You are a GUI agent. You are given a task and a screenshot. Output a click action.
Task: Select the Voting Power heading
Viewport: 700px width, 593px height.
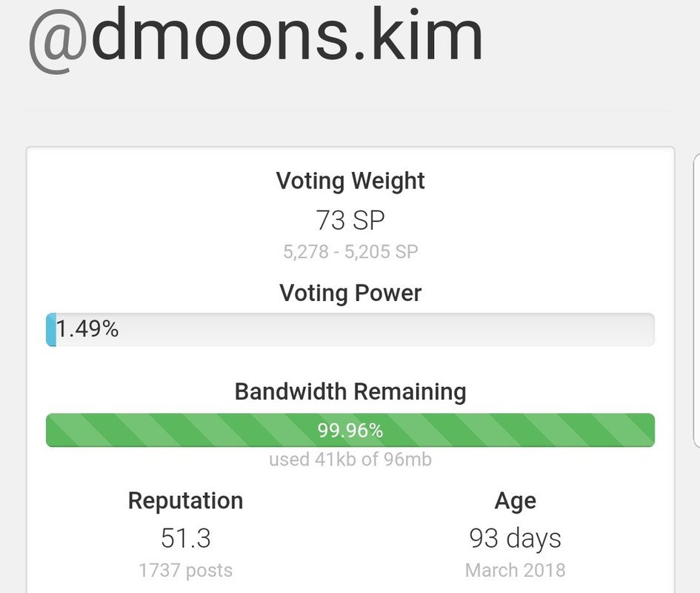(350, 293)
